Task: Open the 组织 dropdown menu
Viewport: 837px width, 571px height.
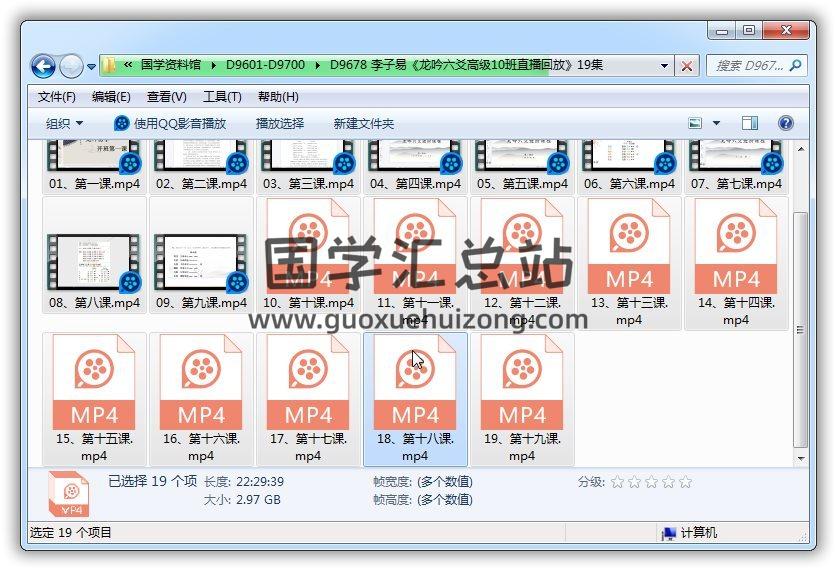Action: [65, 123]
